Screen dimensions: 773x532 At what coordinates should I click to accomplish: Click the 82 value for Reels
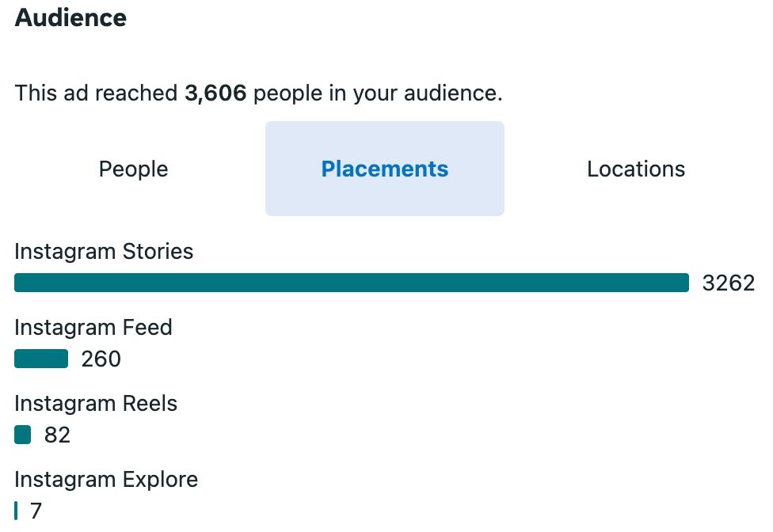[57, 435]
